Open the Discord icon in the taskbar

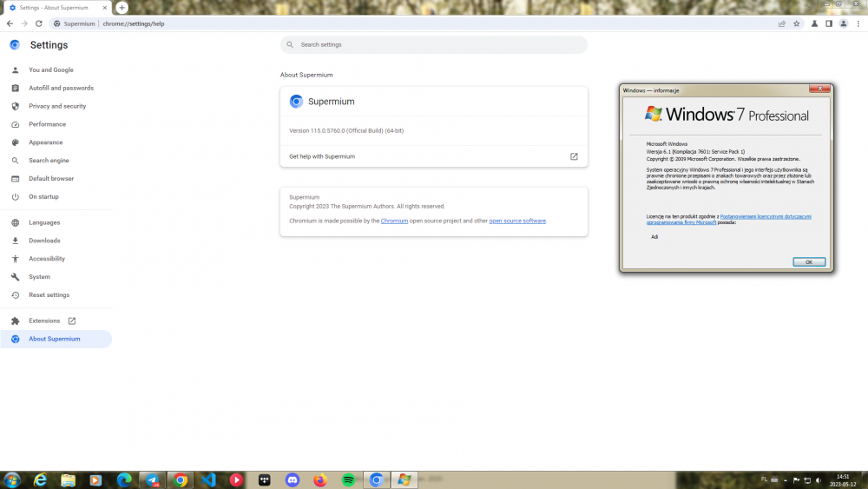click(293, 479)
